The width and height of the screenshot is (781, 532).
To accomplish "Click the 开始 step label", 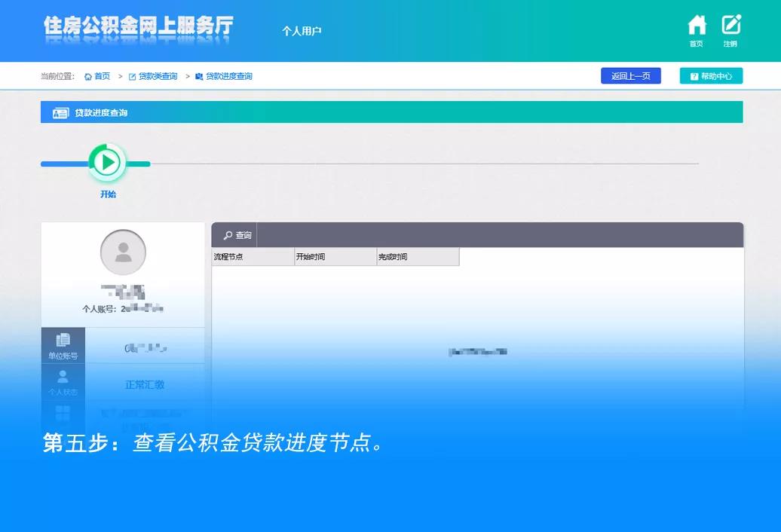I will point(108,194).
